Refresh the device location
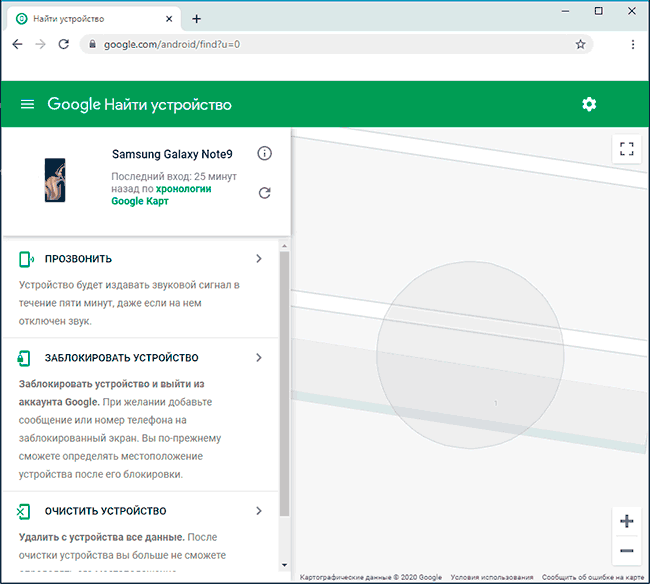This screenshot has width=650, height=584. coord(264,193)
